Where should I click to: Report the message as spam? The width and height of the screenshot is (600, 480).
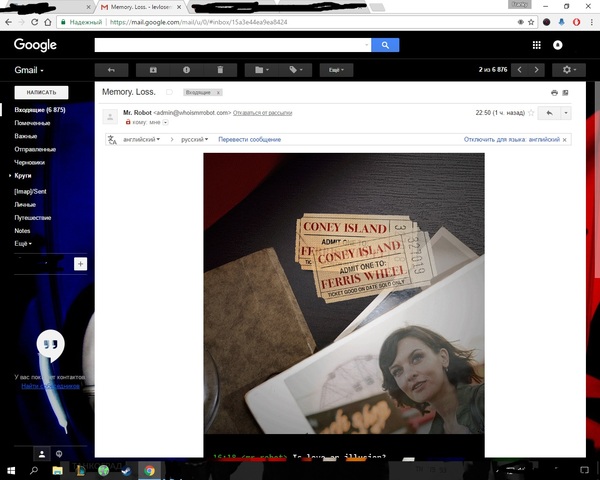coord(186,70)
